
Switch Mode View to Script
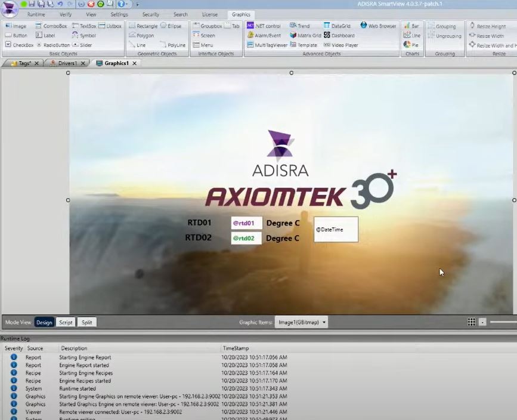(66, 322)
